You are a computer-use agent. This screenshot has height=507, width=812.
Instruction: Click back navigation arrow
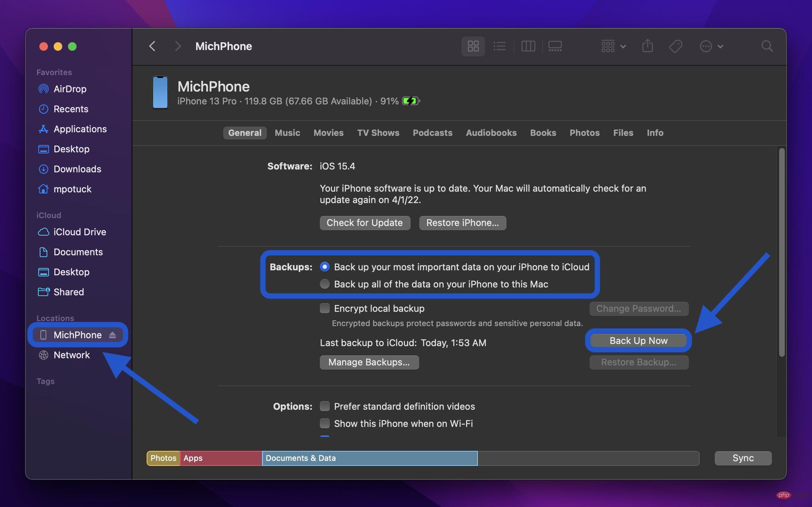point(152,46)
